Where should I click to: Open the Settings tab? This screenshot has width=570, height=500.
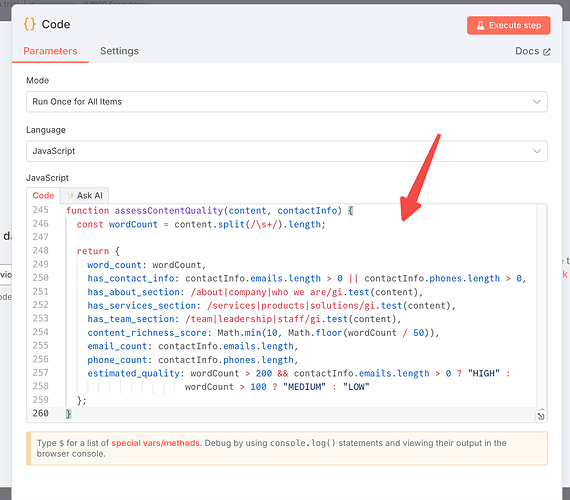pyautogui.click(x=119, y=51)
